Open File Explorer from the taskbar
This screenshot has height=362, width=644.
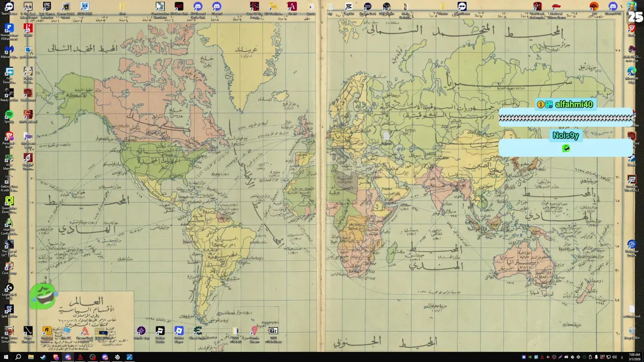coord(31,357)
